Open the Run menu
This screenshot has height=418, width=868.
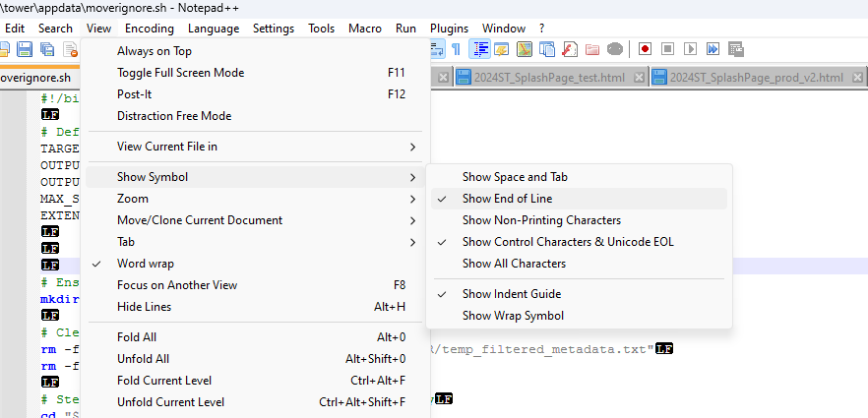click(x=405, y=29)
